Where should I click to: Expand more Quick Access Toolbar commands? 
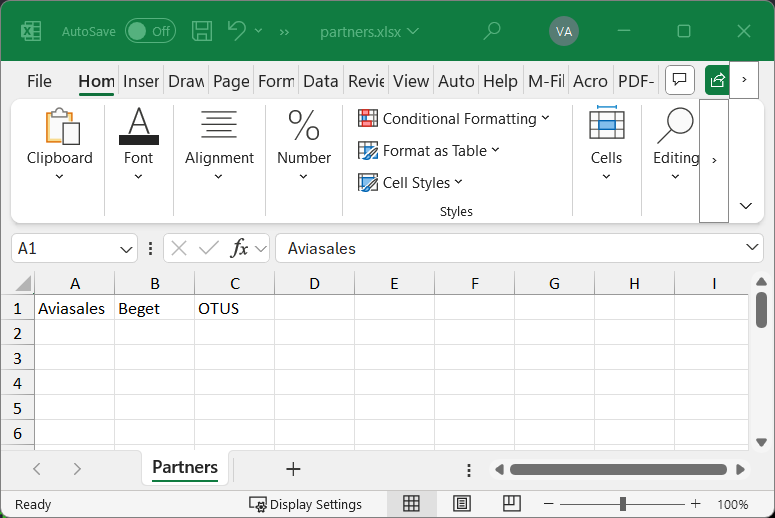coord(284,32)
